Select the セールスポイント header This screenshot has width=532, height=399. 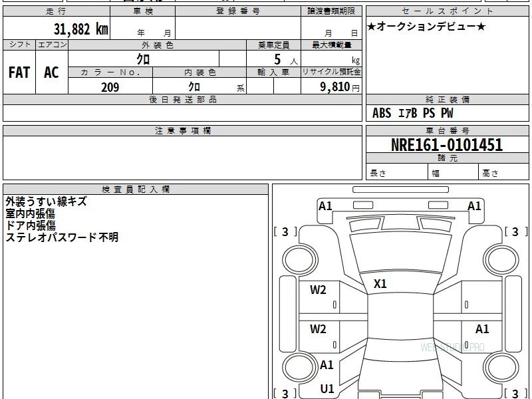pyautogui.click(x=447, y=11)
